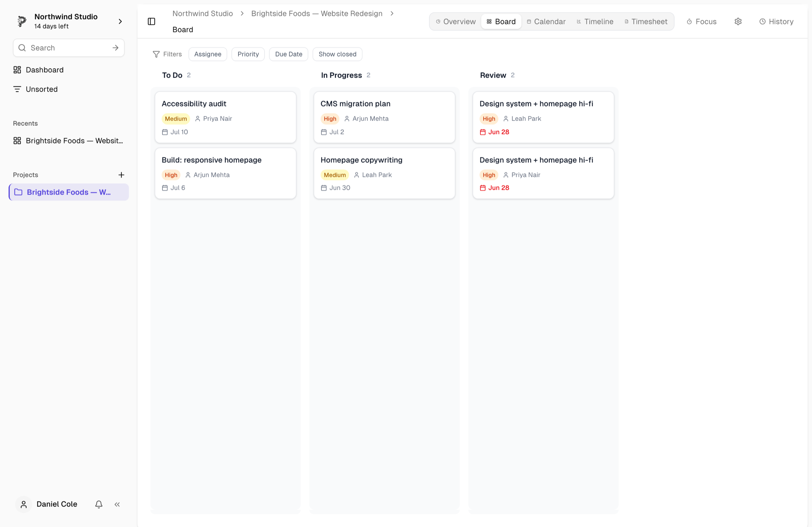Image resolution: width=812 pixels, height=527 pixels.
Task: Open the Assignee filter dropdown
Action: pos(208,54)
